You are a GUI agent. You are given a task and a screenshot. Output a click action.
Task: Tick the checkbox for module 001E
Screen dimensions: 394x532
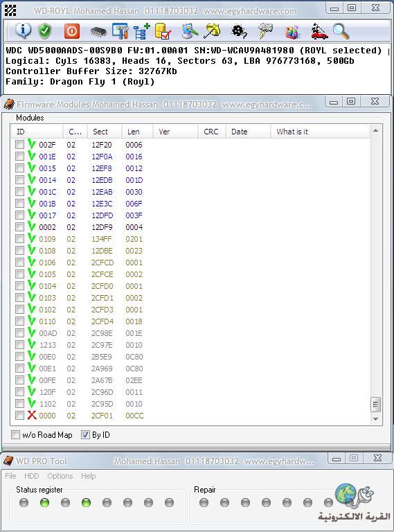coord(19,157)
